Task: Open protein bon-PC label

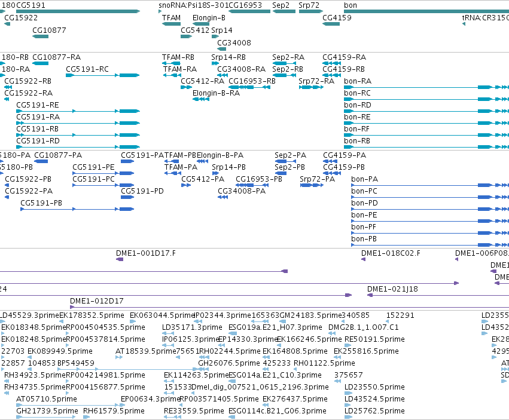Action: [364, 191]
